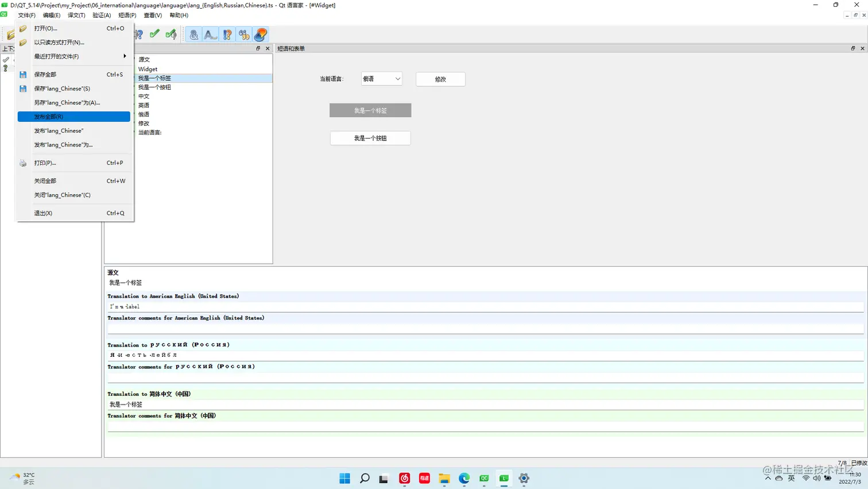
Task: Edit the Russian translation field
Action: coord(486,355)
